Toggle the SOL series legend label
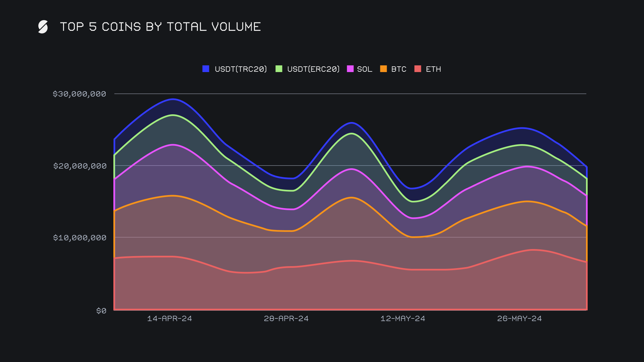Image resolution: width=644 pixels, height=362 pixels. (x=365, y=69)
